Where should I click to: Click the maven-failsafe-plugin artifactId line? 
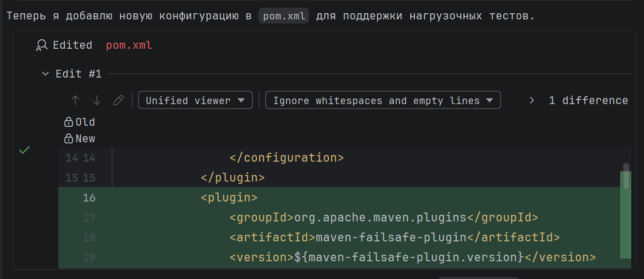pyautogui.click(x=394, y=237)
